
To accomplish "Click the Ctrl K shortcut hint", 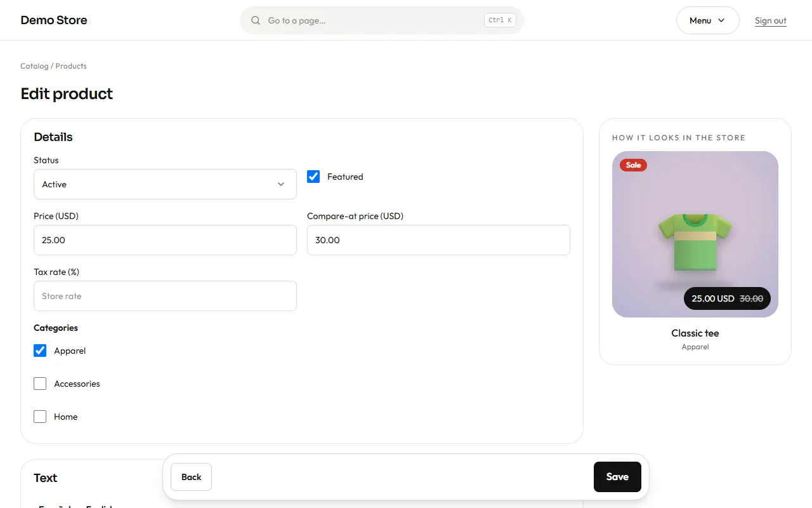I will [x=500, y=20].
